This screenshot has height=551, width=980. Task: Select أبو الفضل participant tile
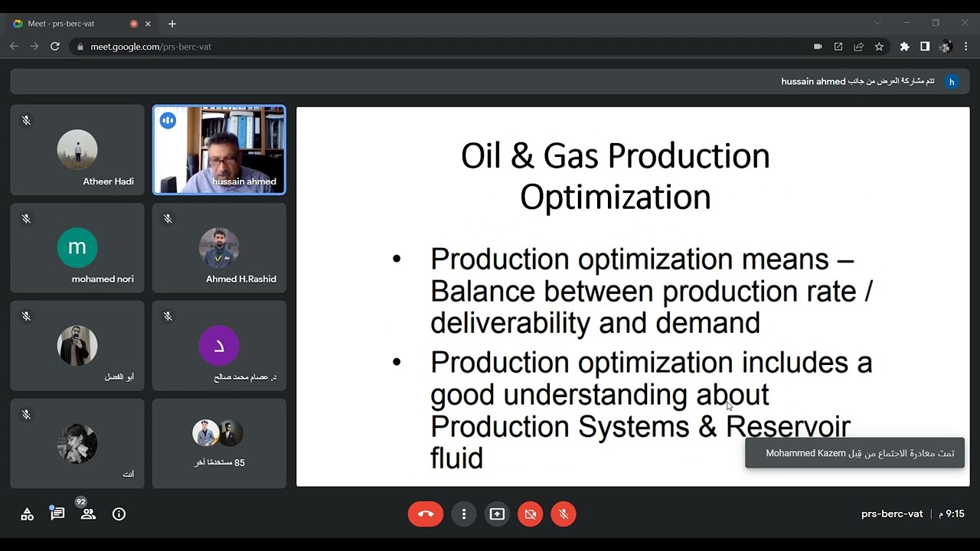tap(77, 346)
